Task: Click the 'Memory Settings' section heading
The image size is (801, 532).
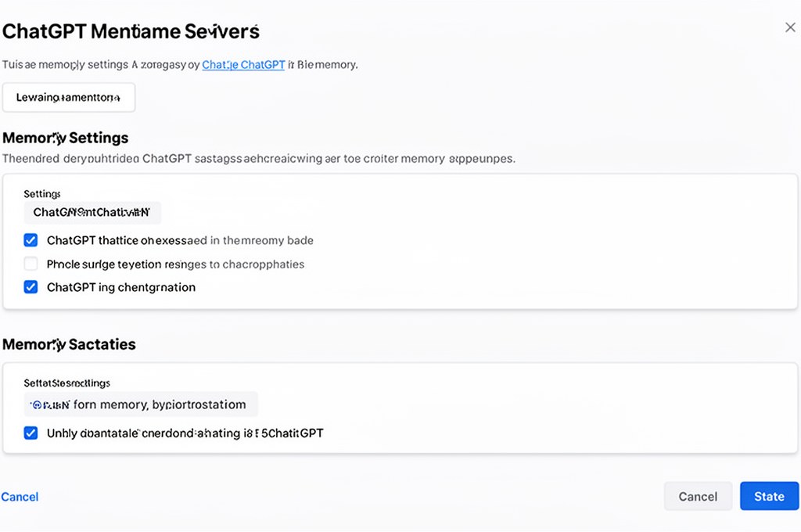Action: pyautogui.click(x=66, y=138)
